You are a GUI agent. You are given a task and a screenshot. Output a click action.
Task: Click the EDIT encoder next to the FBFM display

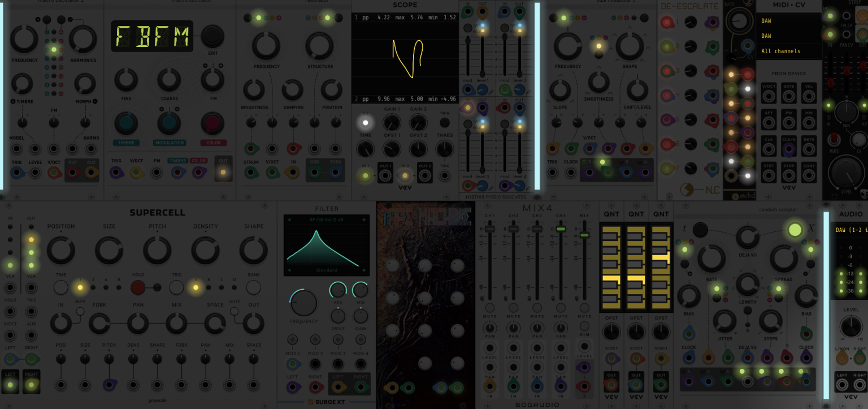212,36
